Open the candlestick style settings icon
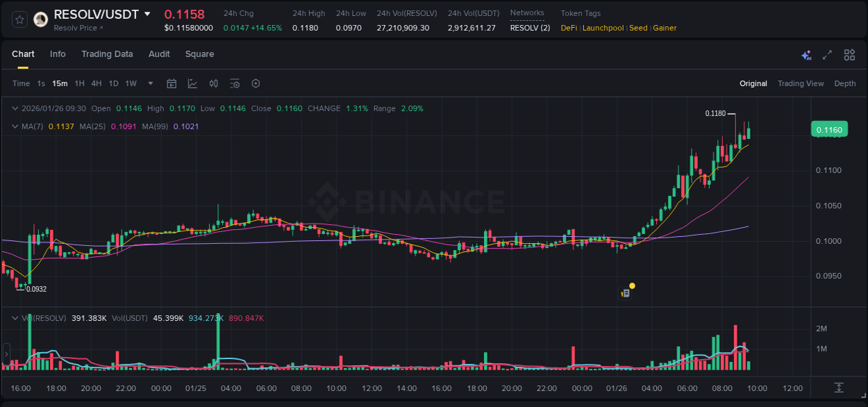The image size is (868, 407). pyautogui.click(x=213, y=83)
